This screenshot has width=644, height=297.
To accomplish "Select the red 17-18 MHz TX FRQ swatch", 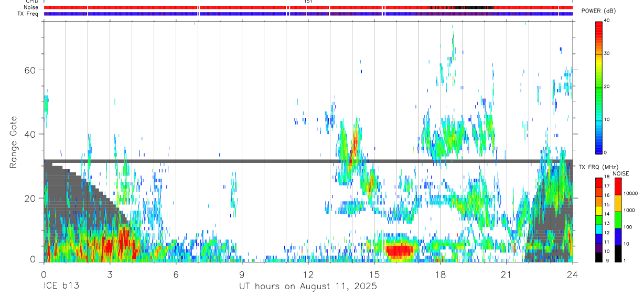I will (598, 182).
